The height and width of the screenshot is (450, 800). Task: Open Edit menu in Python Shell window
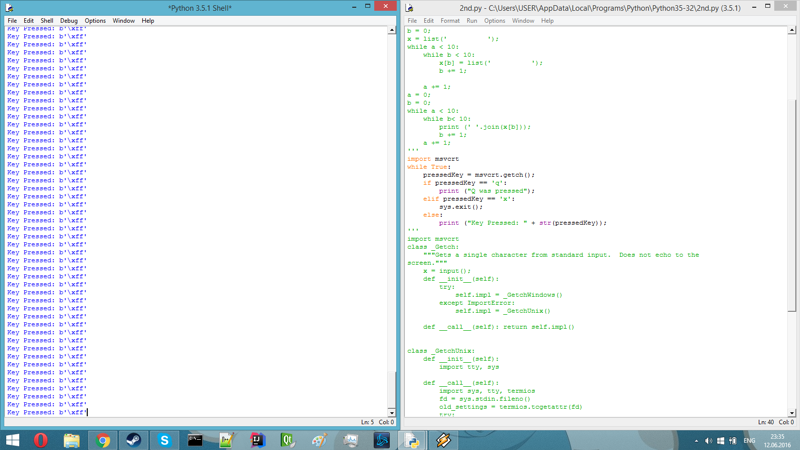point(29,21)
